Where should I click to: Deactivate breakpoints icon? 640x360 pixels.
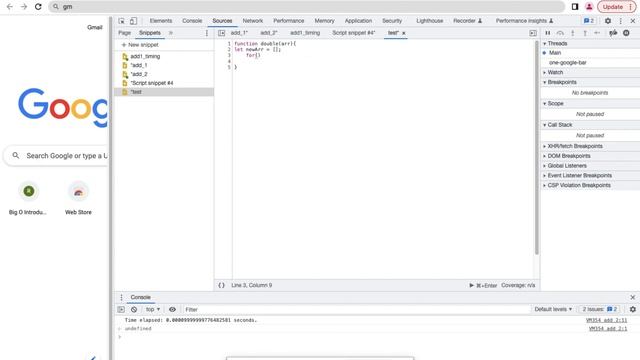click(x=613, y=33)
